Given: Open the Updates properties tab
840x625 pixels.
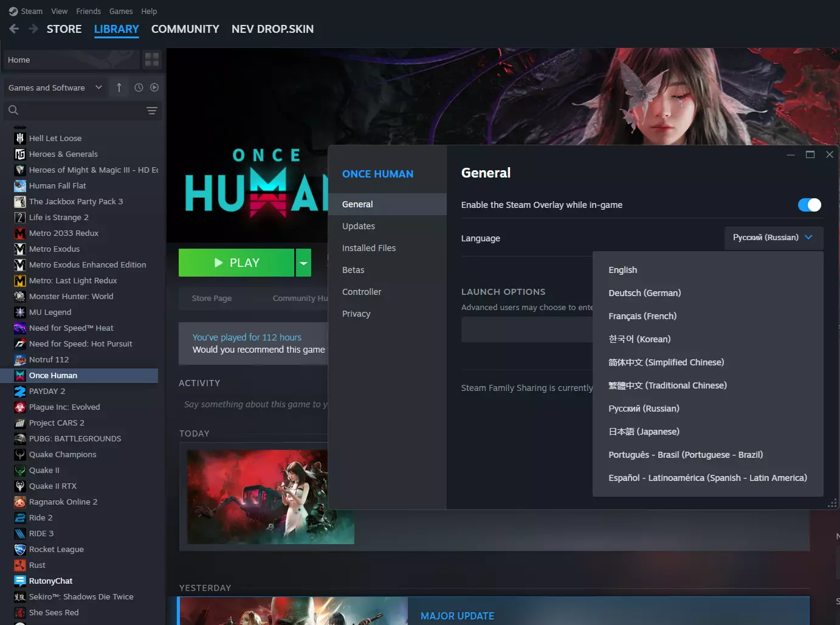Looking at the screenshot, I should click(387, 226).
